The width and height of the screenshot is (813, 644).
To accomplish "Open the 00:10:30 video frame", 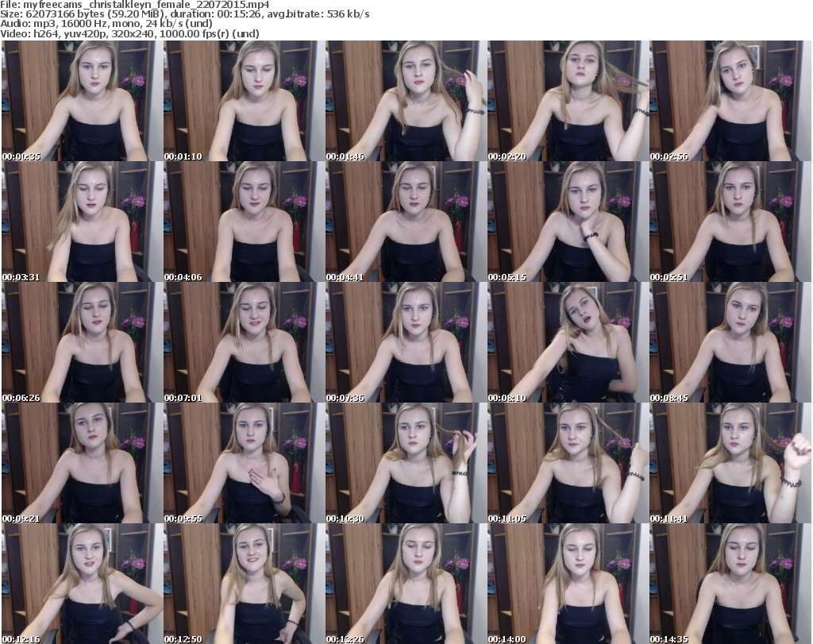I will click(x=406, y=463).
